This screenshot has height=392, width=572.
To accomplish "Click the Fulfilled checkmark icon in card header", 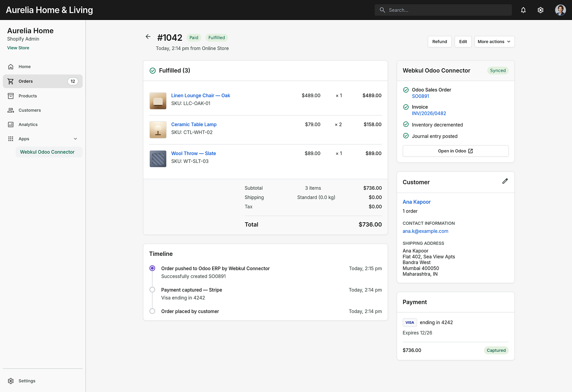I will [x=153, y=71].
